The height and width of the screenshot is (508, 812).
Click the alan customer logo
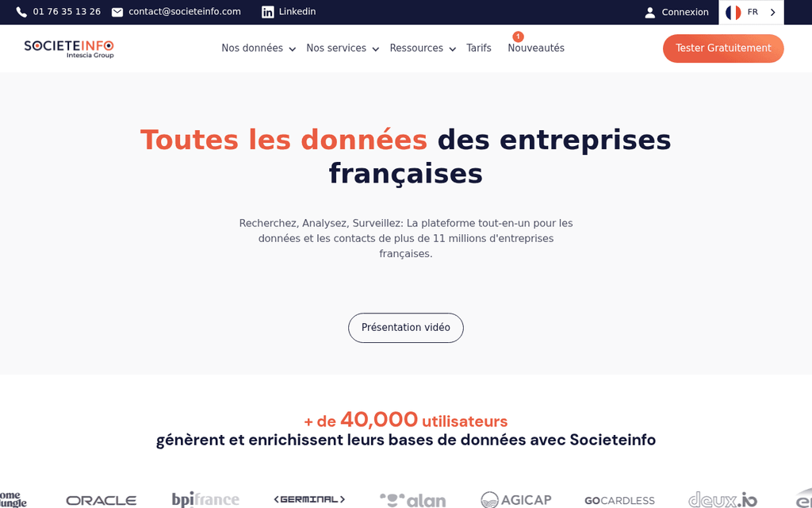tap(412, 500)
